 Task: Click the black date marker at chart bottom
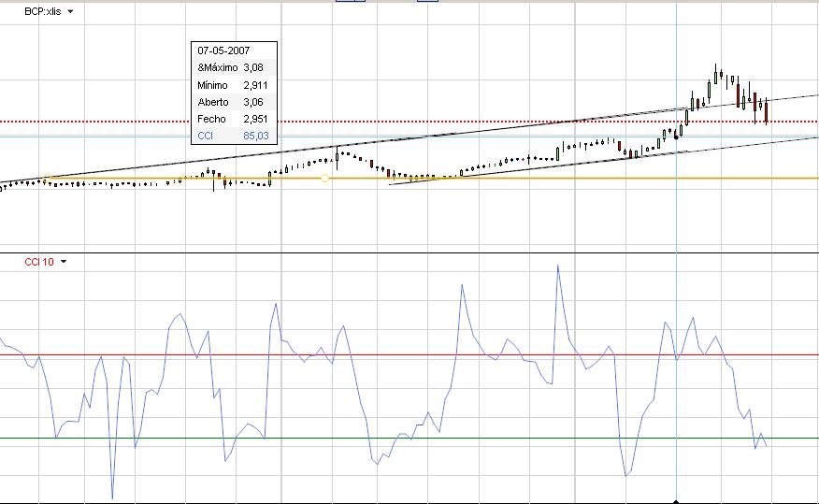tap(676, 501)
